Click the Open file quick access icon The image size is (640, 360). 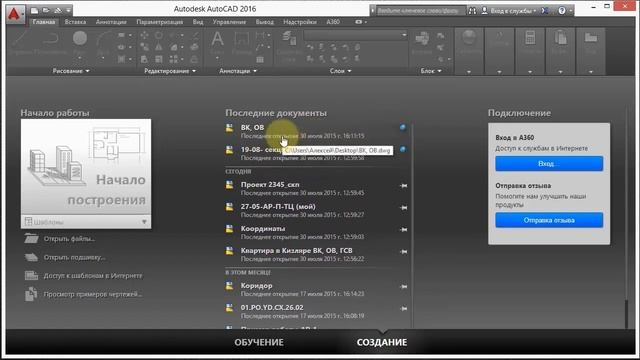pos(46,10)
